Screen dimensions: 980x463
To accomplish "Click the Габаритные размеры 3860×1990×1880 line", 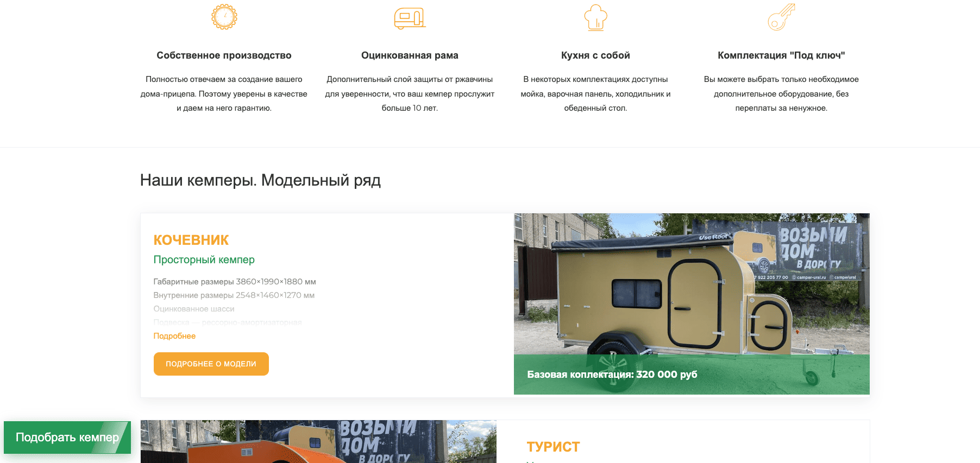I will point(235,282).
